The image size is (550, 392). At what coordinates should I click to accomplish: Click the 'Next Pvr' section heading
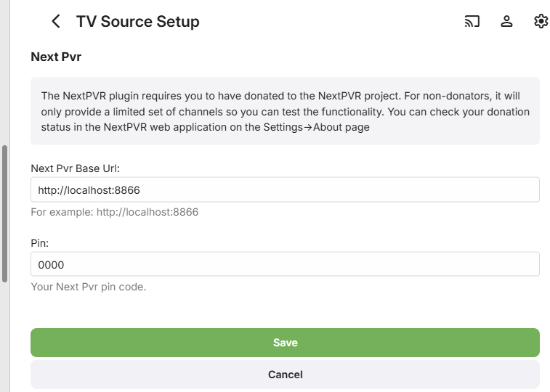56,57
